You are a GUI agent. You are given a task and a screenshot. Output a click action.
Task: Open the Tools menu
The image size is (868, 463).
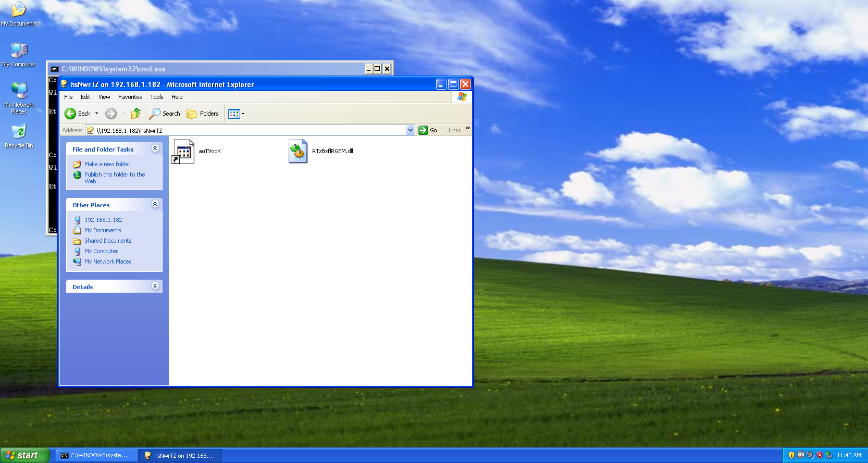click(x=156, y=97)
